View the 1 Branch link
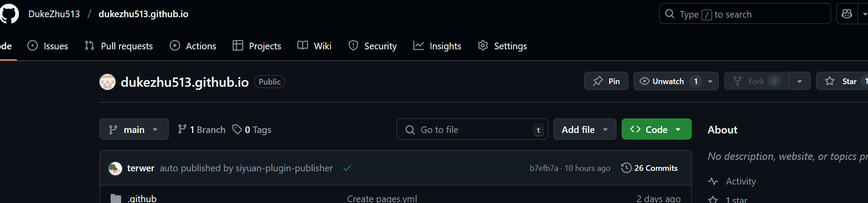The image size is (868, 203). 202,129
